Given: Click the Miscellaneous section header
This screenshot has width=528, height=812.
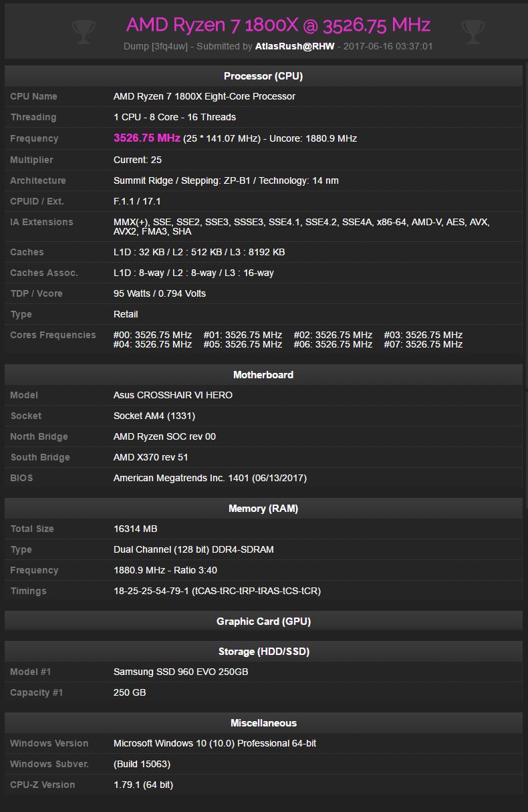Looking at the screenshot, I should (263, 723).
